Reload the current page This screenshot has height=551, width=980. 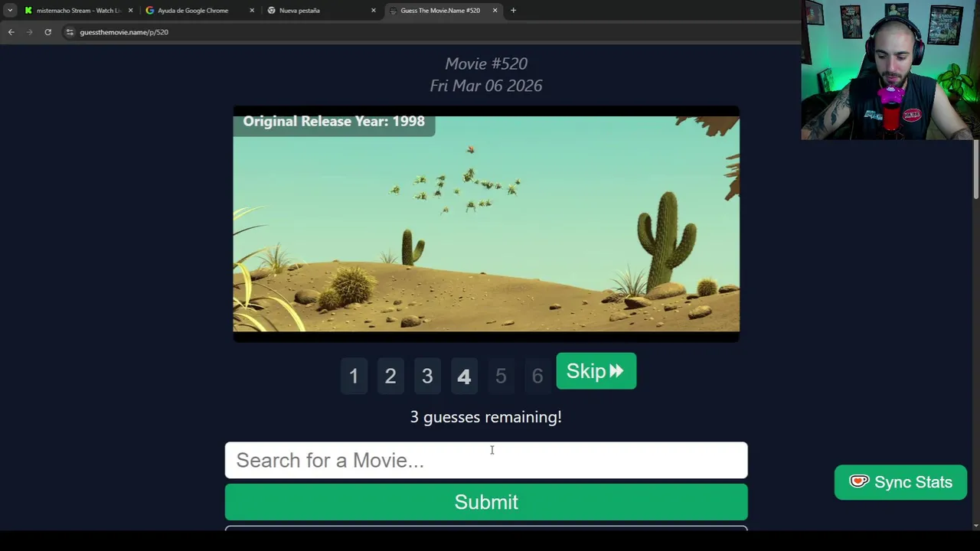coord(47,32)
